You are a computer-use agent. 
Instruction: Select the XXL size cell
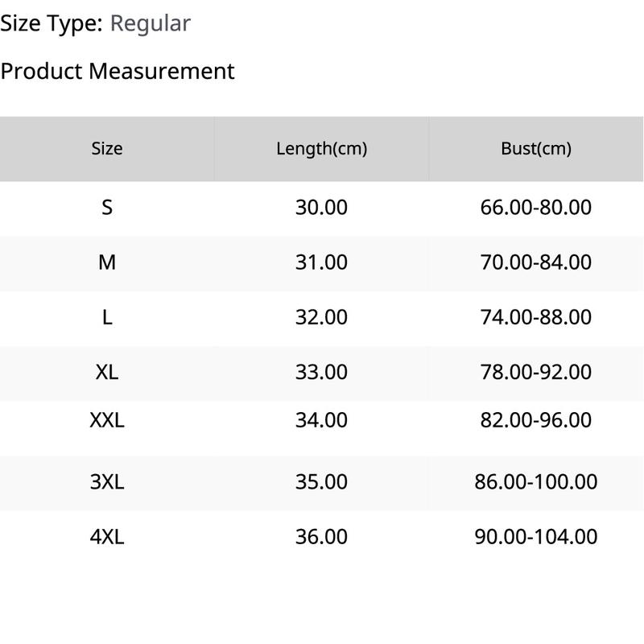pyautogui.click(x=107, y=420)
